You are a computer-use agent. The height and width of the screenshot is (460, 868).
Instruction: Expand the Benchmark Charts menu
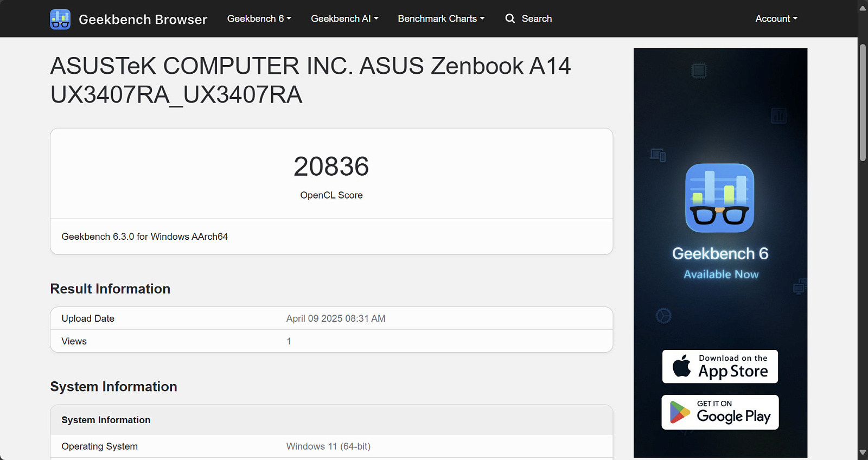pyautogui.click(x=442, y=18)
